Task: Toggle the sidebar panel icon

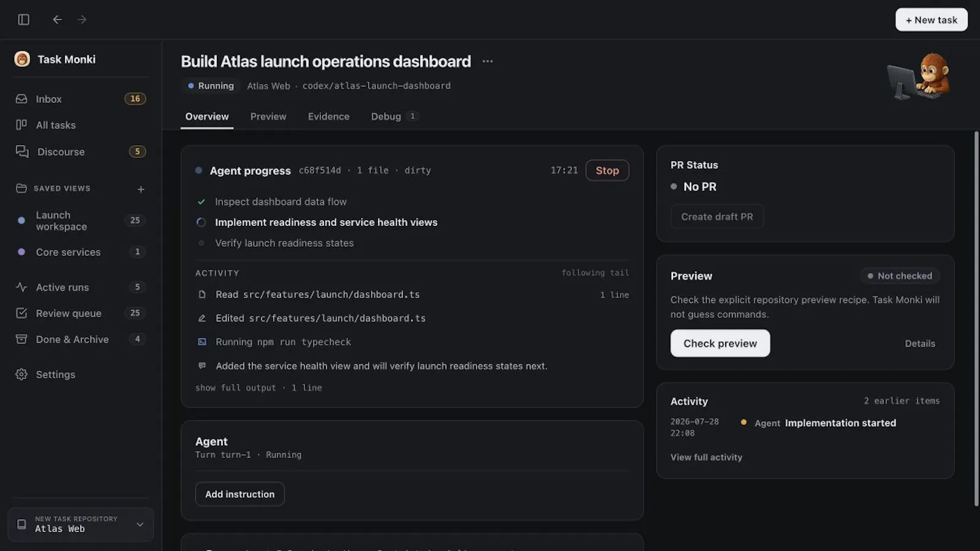Action: [24, 20]
